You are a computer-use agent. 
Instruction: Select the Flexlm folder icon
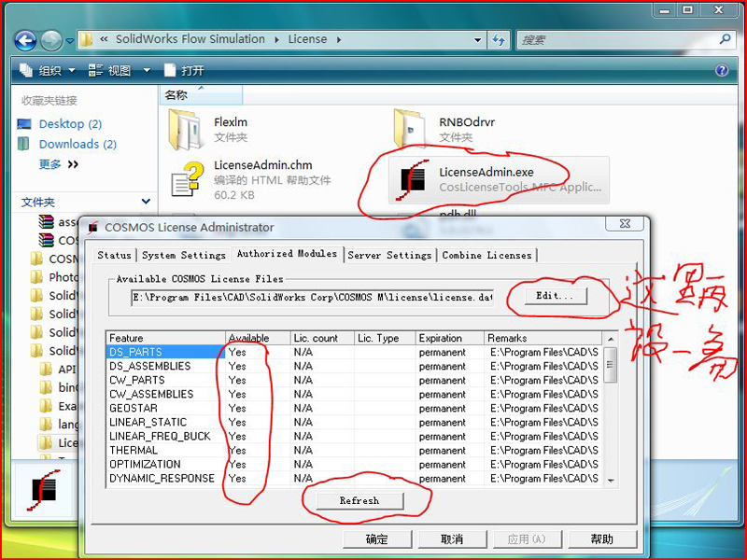185,130
